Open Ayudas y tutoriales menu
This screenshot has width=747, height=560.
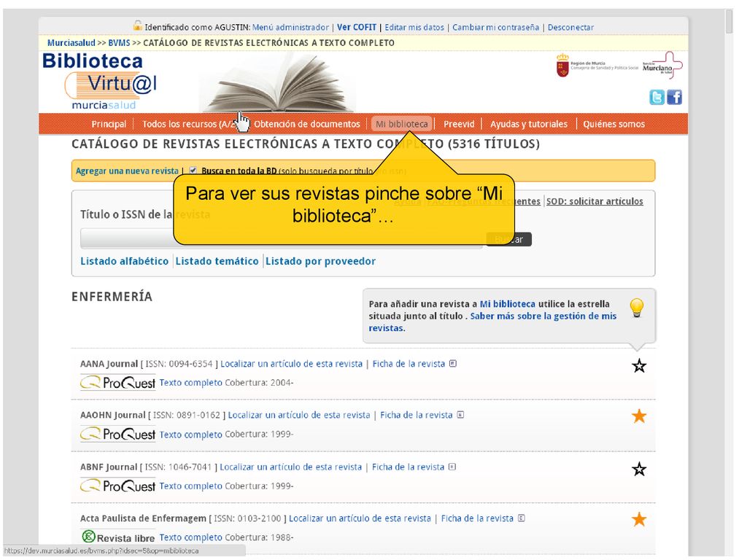(529, 124)
